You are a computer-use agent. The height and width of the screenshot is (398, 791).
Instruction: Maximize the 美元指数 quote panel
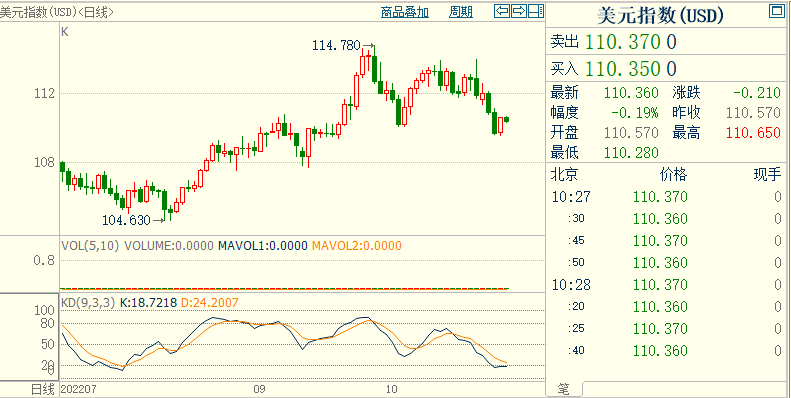tap(776, 11)
